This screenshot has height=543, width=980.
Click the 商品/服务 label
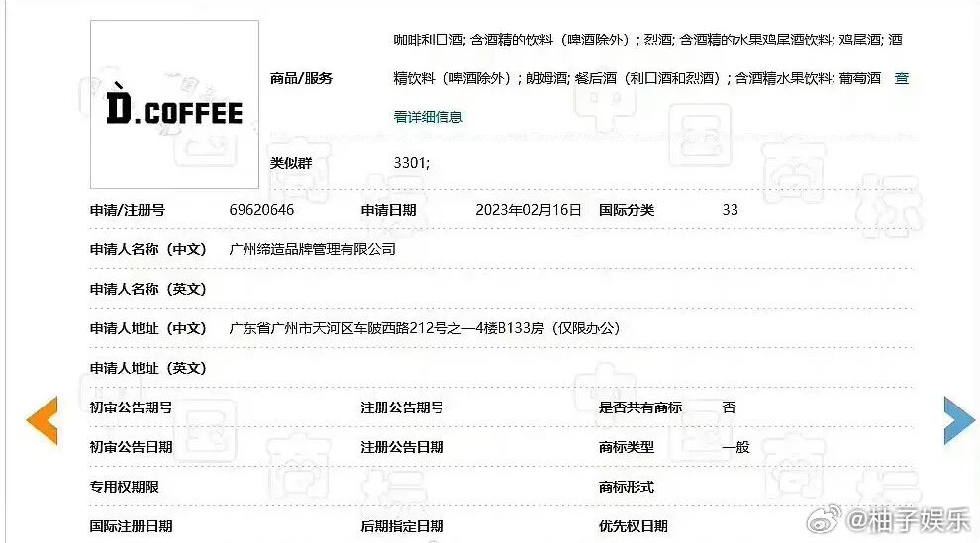click(301, 79)
